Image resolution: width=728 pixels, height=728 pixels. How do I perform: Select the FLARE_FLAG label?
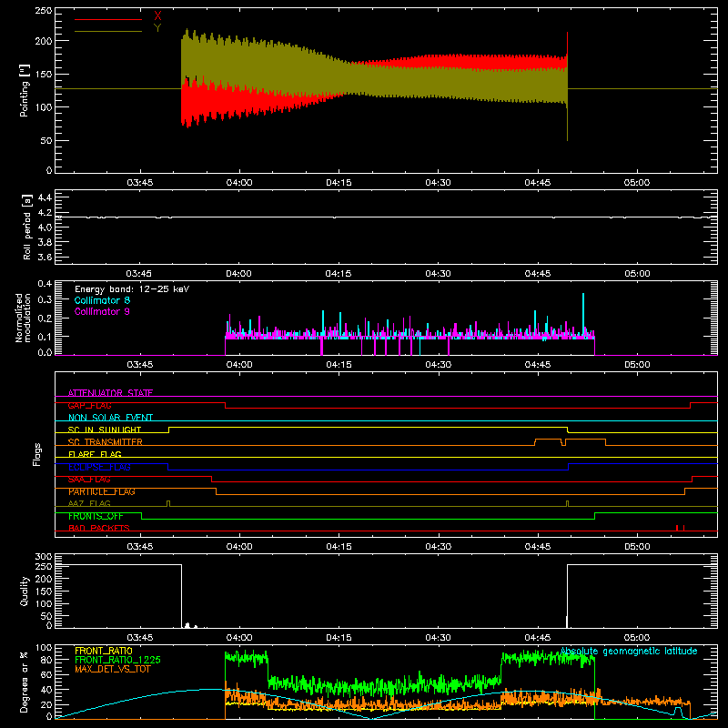point(95,454)
